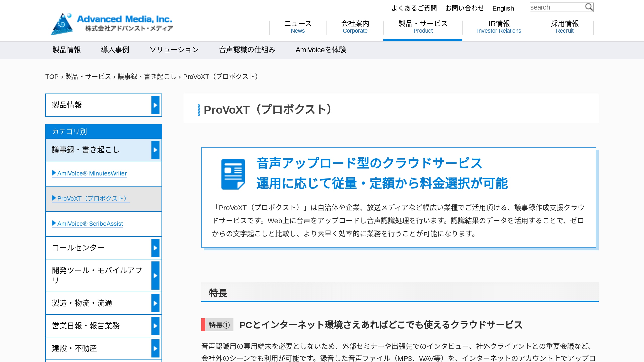Select ソリューション in the sub navigation
Viewport: 644px width, 362px height.
click(x=174, y=50)
